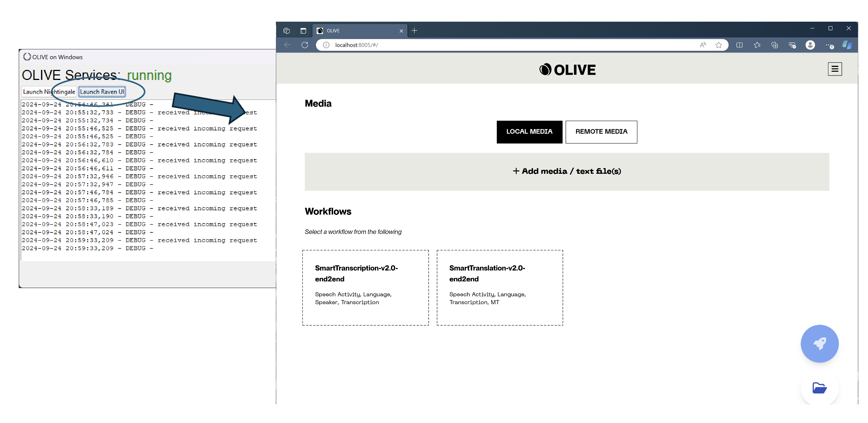The image size is (868, 423).
Task: Open a new browser tab
Action: (x=414, y=31)
